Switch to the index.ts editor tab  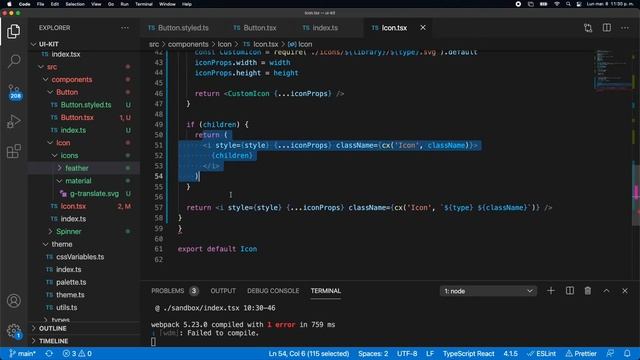pos(325,28)
